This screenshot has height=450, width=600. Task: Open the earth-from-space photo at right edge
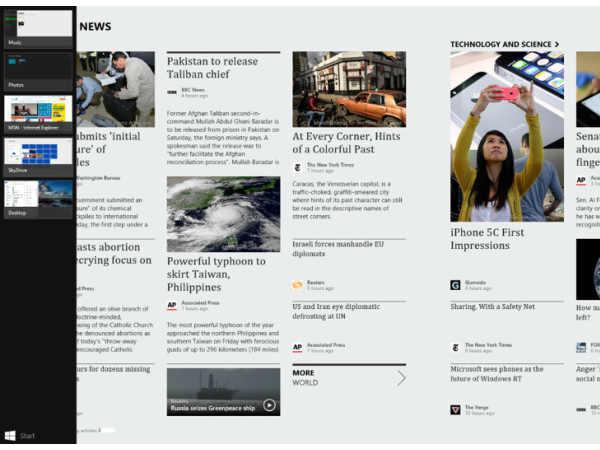[x=588, y=269]
